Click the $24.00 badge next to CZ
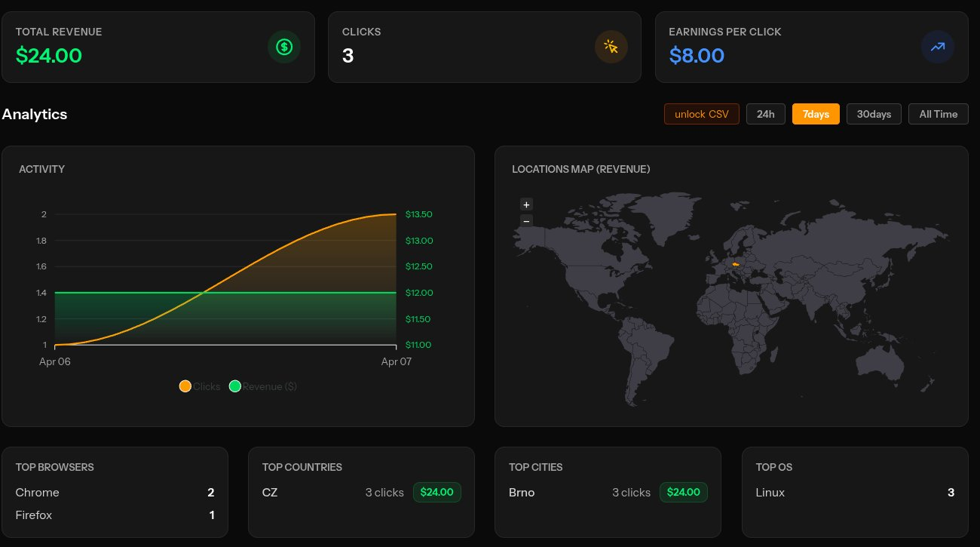This screenshot has width=980, height=547. tap(436, 492)
